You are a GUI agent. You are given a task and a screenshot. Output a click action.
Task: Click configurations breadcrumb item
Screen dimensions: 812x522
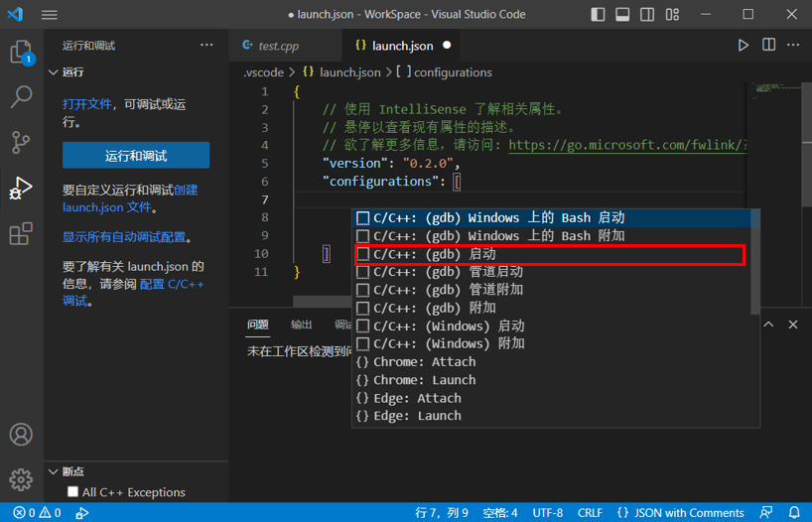pyautogui.click(x=445, y=72)
